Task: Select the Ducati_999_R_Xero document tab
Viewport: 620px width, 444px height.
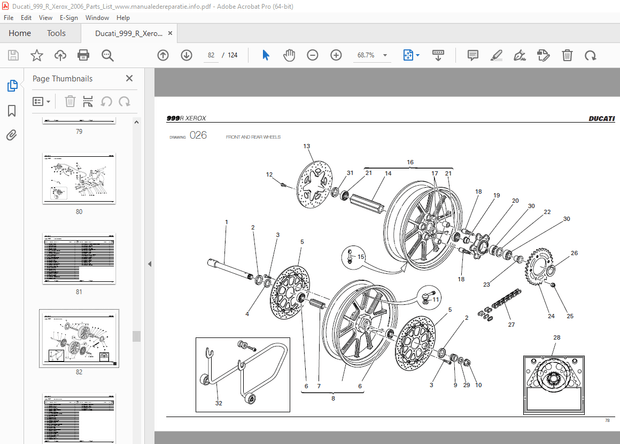Action: [129, 33]
